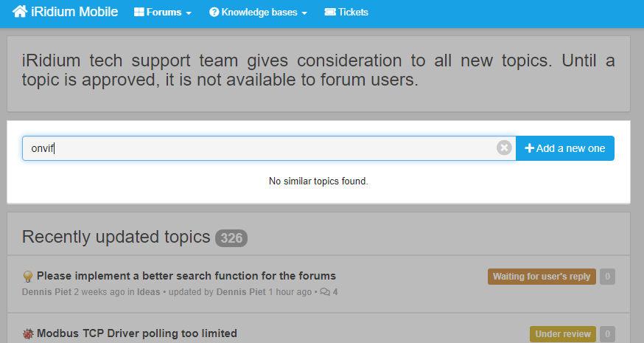Viewport: 644px width, 343px height.
Task: Click the Recently updated topics heading
Action: 116,237
